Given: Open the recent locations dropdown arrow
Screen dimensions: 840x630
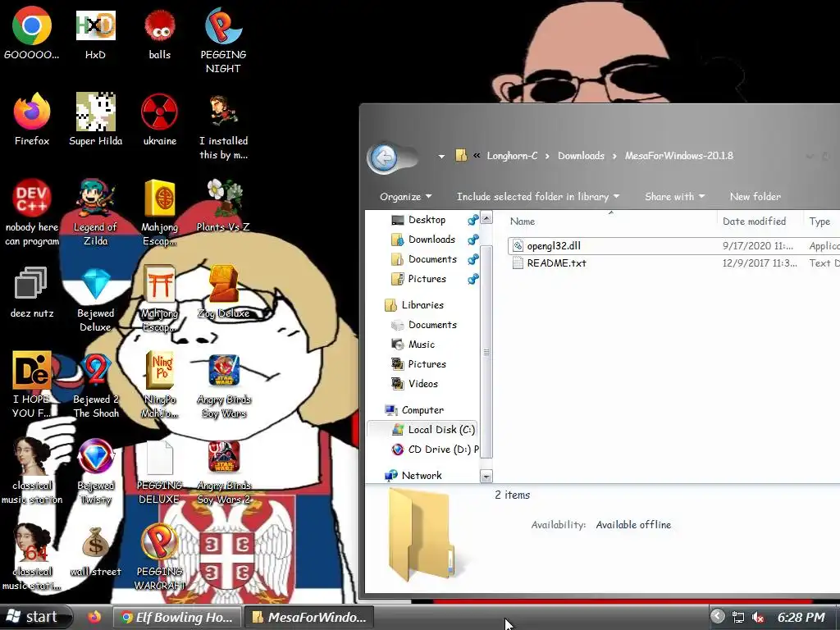Looking at the screenshot, I should [441, 157].
